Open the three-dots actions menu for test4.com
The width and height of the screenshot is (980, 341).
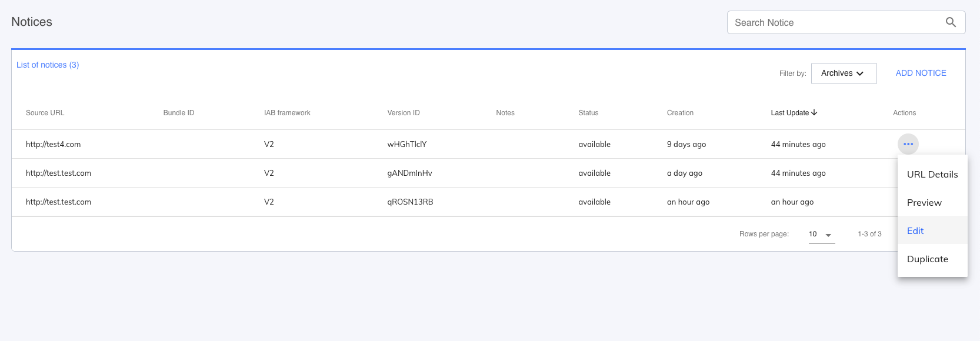[x=908, y=144]
